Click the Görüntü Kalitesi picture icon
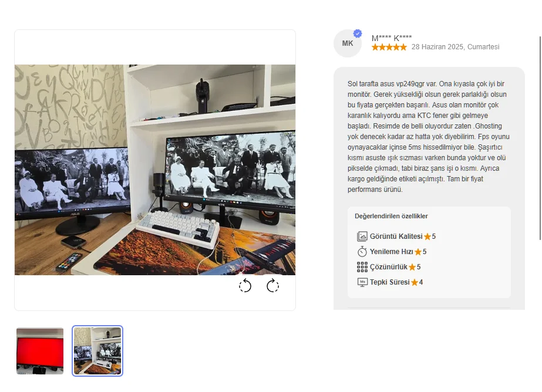Screen dimensions: 542x392 pyautogui.click(x=362, y=236)
